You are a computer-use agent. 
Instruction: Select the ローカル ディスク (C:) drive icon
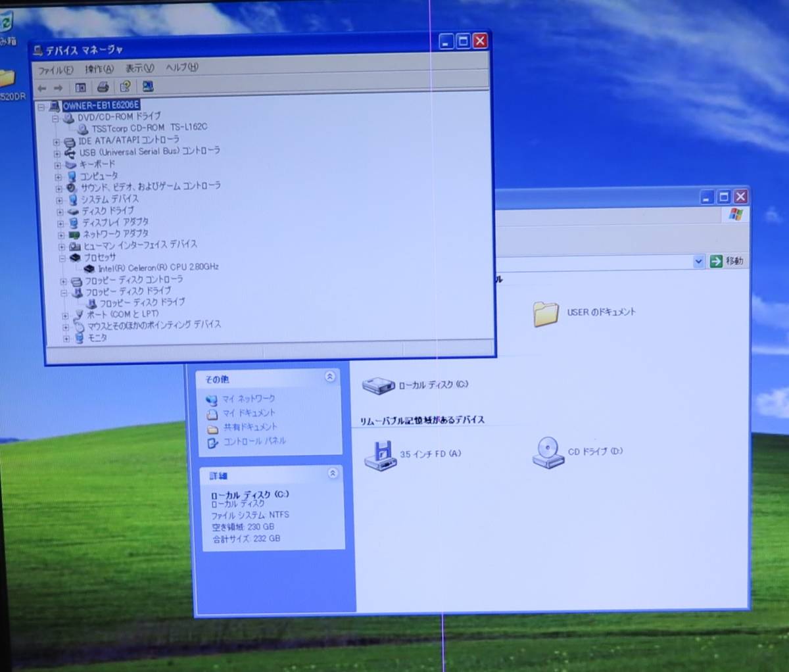[x=377, y=386]
